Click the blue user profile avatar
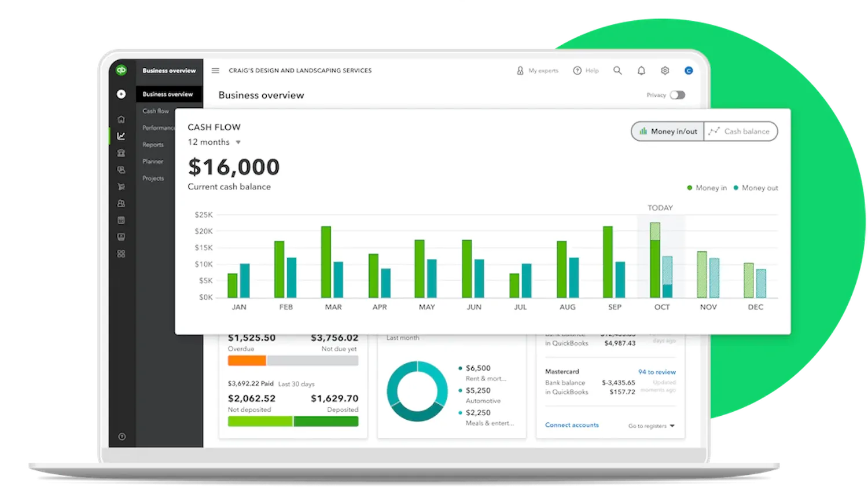 pos(689,71)
